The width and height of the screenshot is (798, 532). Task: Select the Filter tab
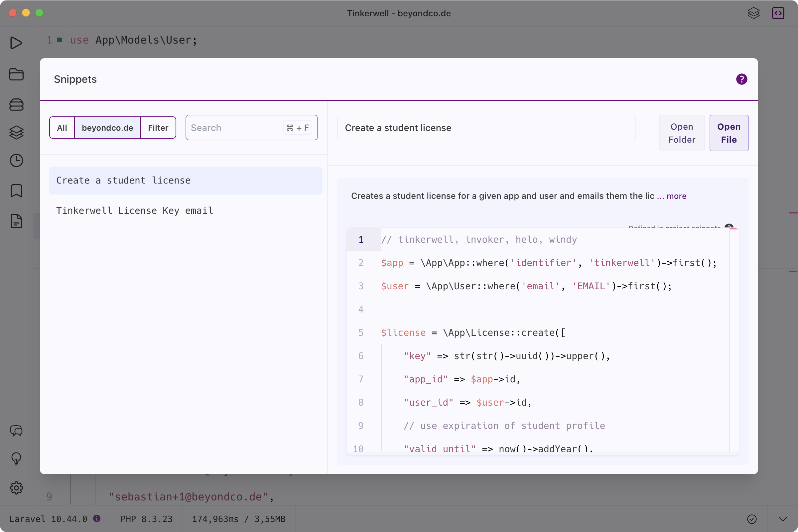click(x=158, y=128)
